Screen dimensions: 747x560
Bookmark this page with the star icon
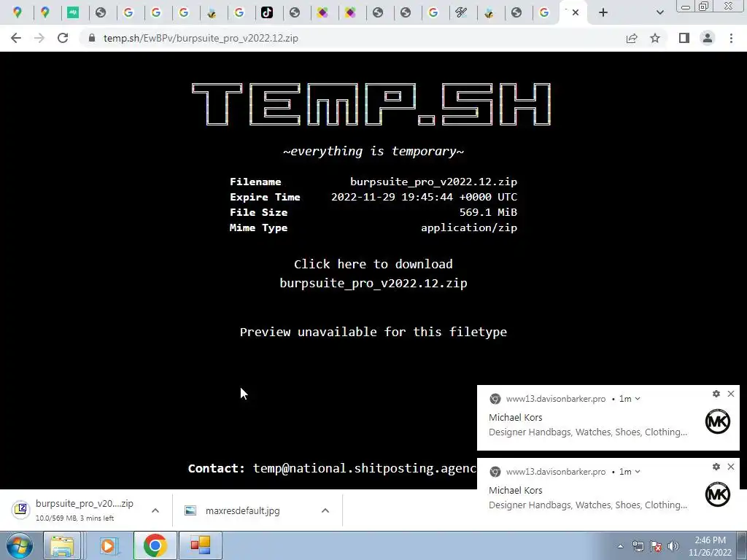tap(655, 38)
